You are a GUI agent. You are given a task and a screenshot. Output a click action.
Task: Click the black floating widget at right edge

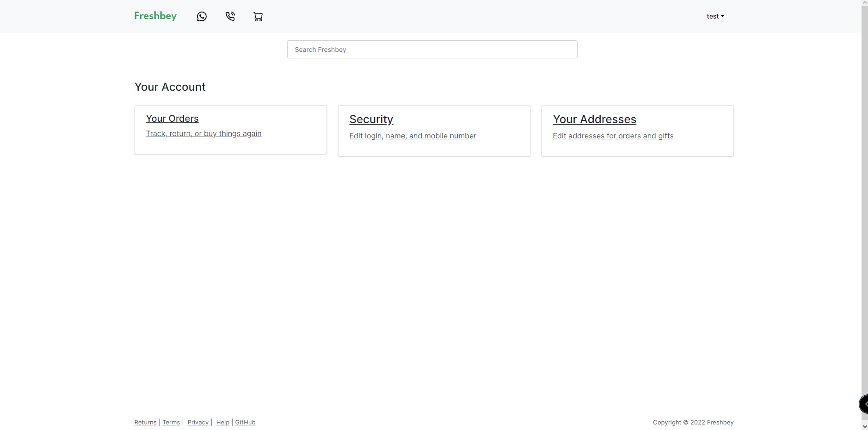point(863,404)
